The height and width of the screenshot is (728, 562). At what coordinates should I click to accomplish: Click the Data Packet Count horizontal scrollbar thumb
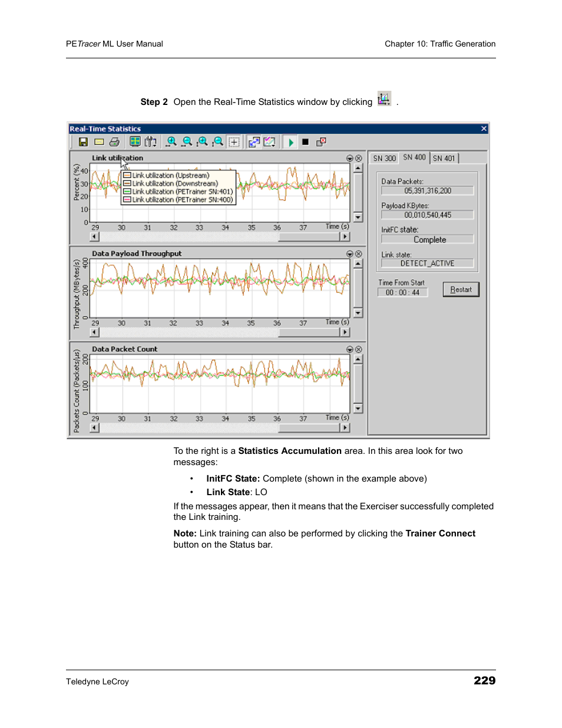(x=309, y=428)
